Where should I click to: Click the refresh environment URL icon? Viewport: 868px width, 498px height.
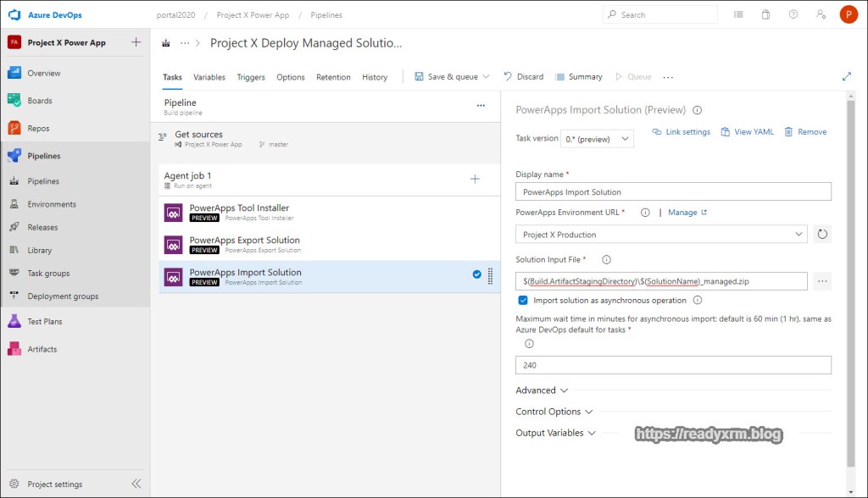pyautogui.click(x=821, y=235)
